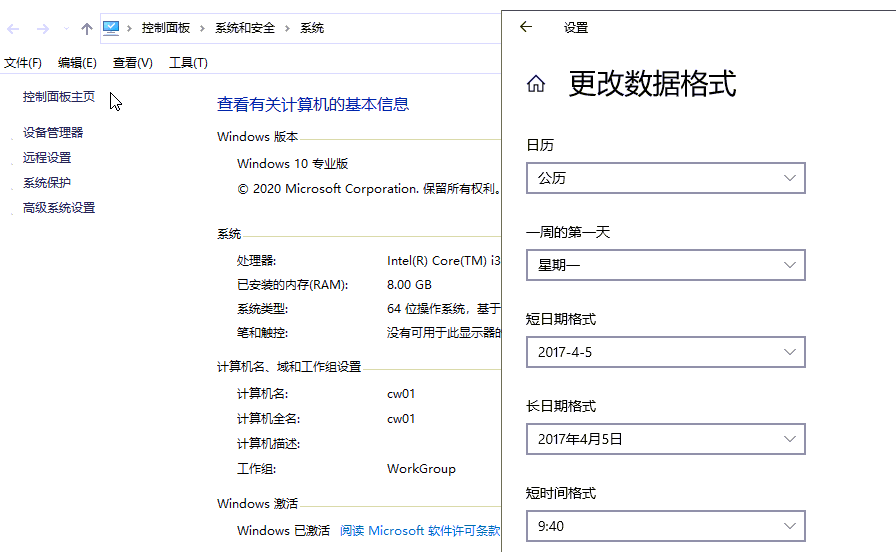This screenshot has width=896, height=552.
Task: Click the 笔和触控 label
Action: [x=262, y=333]
